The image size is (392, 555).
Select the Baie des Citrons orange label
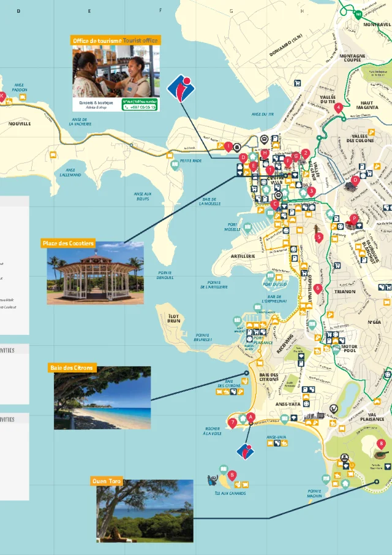pyautogui.click(x=72, y=367)
